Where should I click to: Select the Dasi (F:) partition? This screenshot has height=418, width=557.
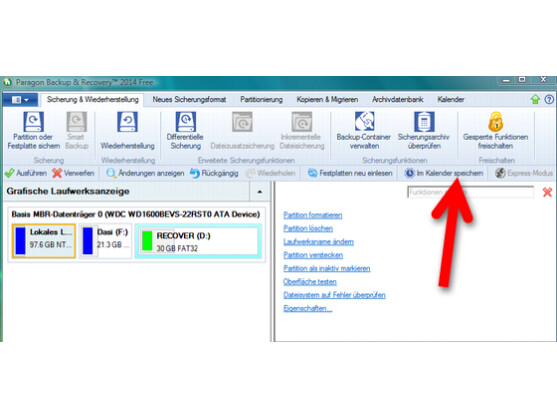[x=105, y=241]
